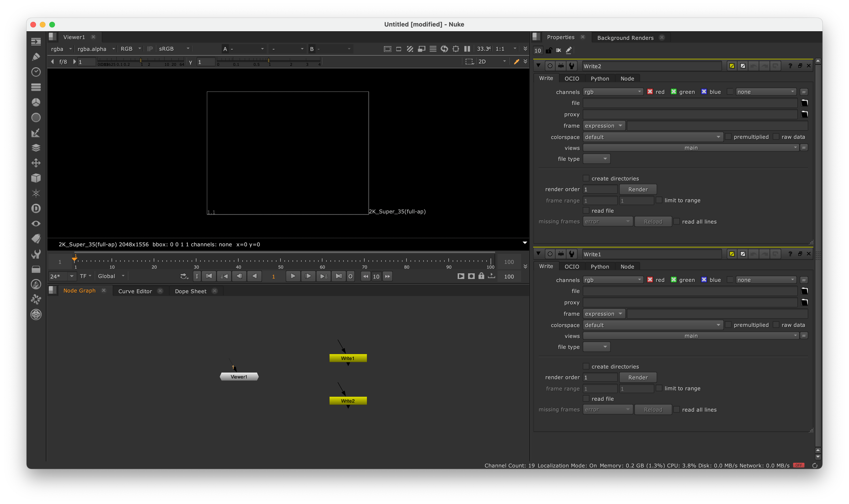The height and width of the screenshot is (504, 849).
Task: Open the Channel nodes toolbar menu
Action: click(x=36, y=87)
